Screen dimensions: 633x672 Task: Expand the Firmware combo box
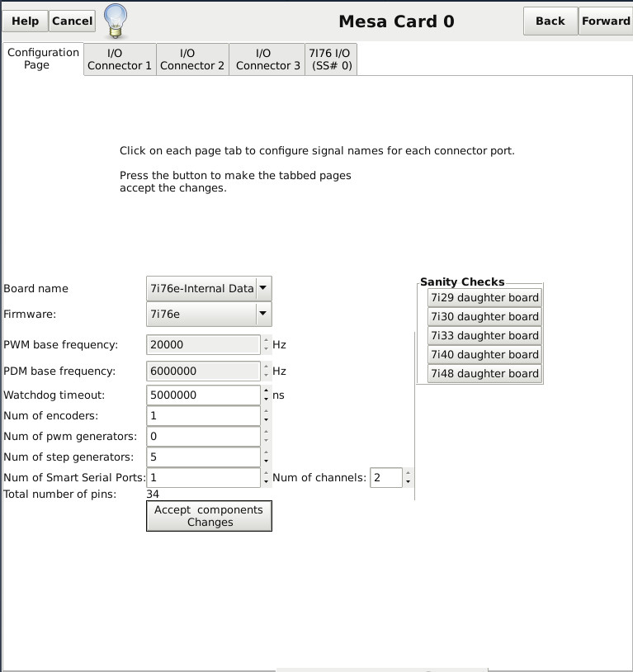209,315
